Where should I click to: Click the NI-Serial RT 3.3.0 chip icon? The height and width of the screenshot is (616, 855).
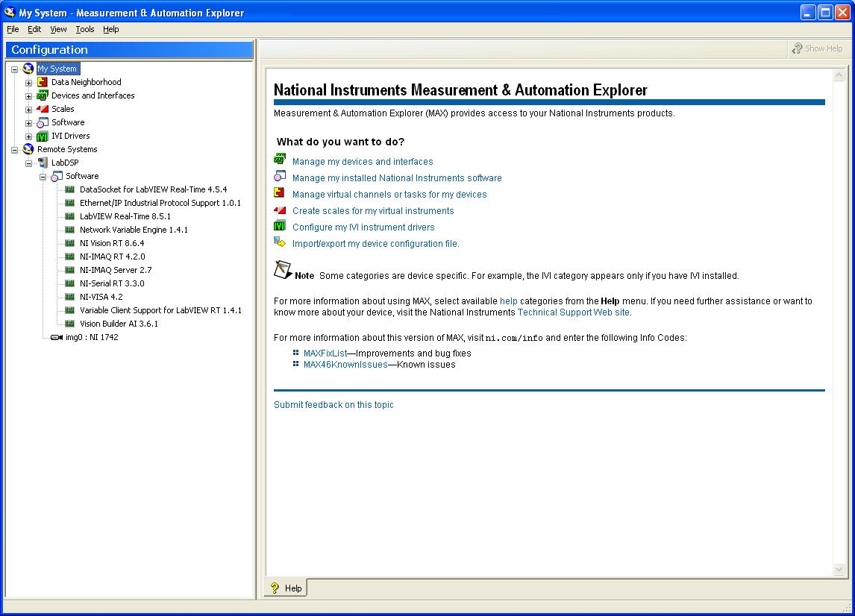pyautogui.click(x=70, y=283)
